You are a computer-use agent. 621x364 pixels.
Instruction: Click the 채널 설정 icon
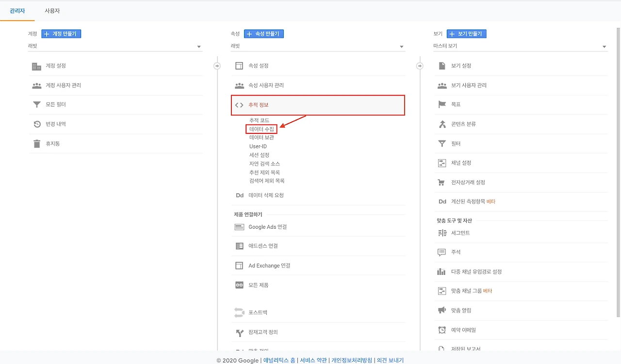442,163
